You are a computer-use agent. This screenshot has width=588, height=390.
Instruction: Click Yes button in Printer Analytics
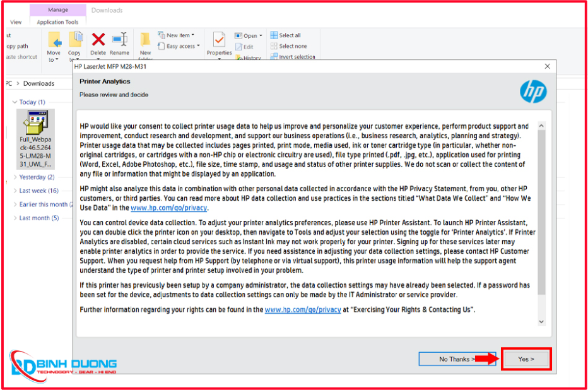point(526,359)
